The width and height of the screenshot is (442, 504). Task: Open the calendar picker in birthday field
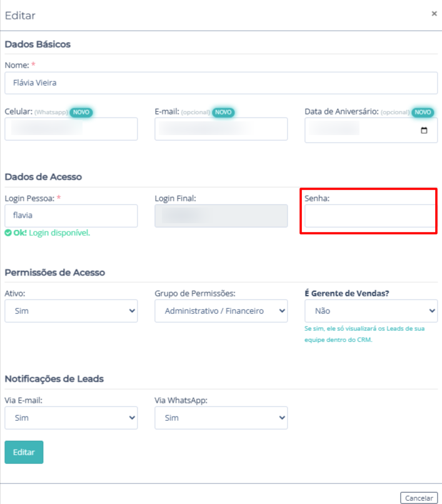(424, 131)
